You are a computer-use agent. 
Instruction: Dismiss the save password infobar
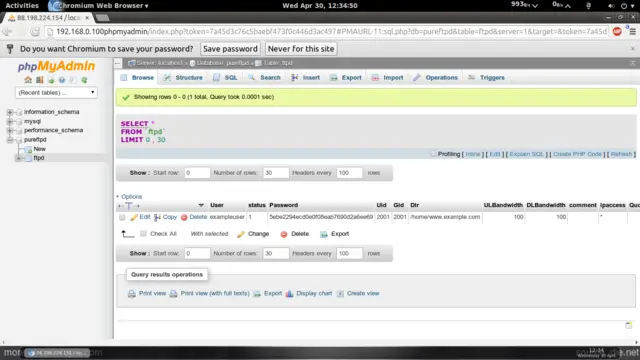pos(633,49)
